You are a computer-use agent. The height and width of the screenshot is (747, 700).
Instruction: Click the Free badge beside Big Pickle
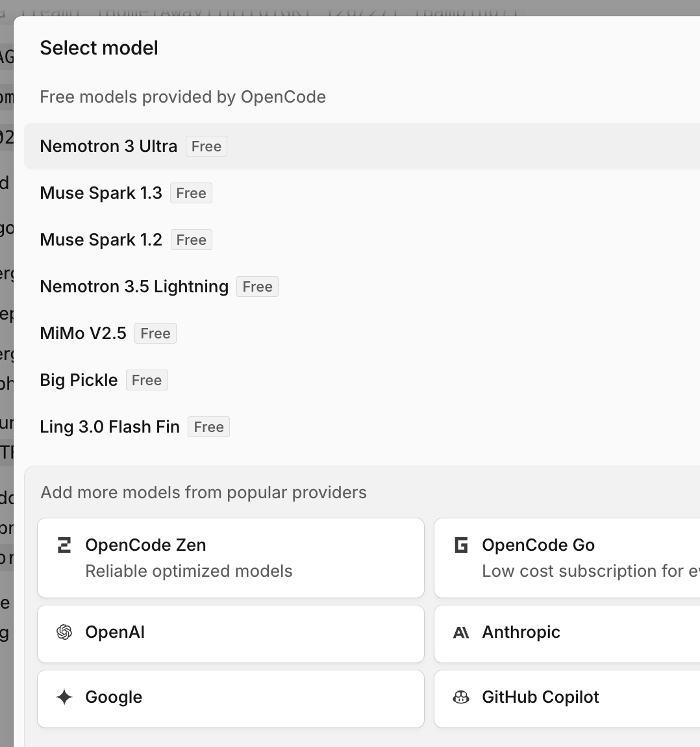tap(147, 380)
